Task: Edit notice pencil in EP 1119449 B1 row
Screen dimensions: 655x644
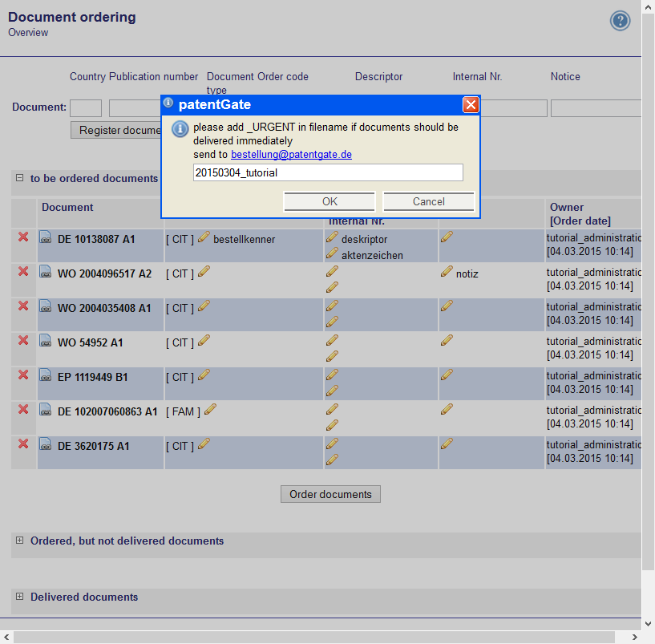Action: 447,375
